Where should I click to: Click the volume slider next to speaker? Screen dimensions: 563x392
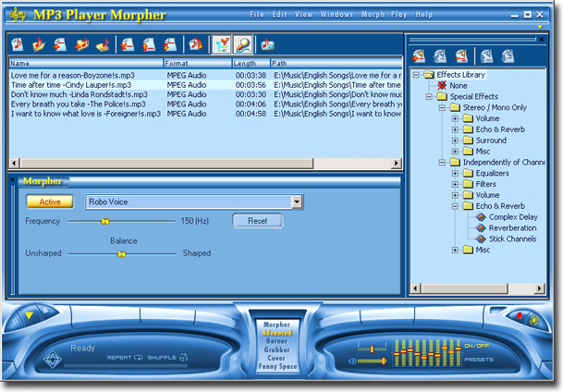372,361
